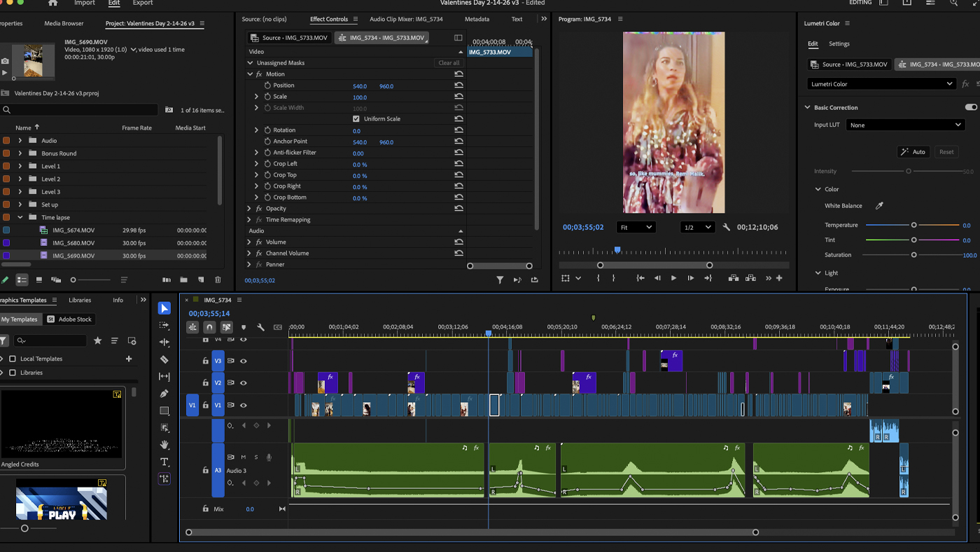Open the timeline settings wrench menu

click(260, 327)
